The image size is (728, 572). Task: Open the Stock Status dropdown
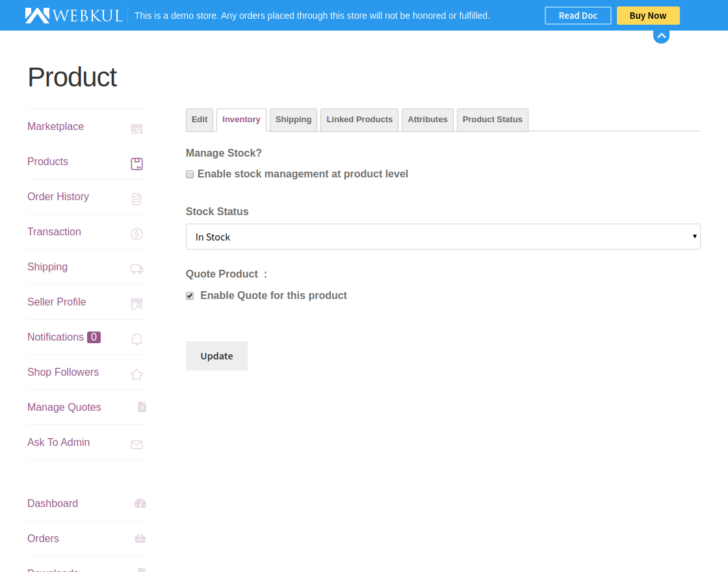443,237
